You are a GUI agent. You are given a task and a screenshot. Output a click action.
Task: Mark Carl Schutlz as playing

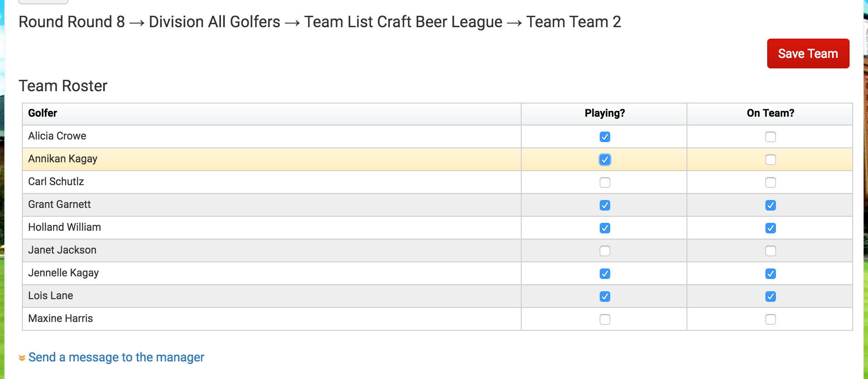(x=605, y=182)
